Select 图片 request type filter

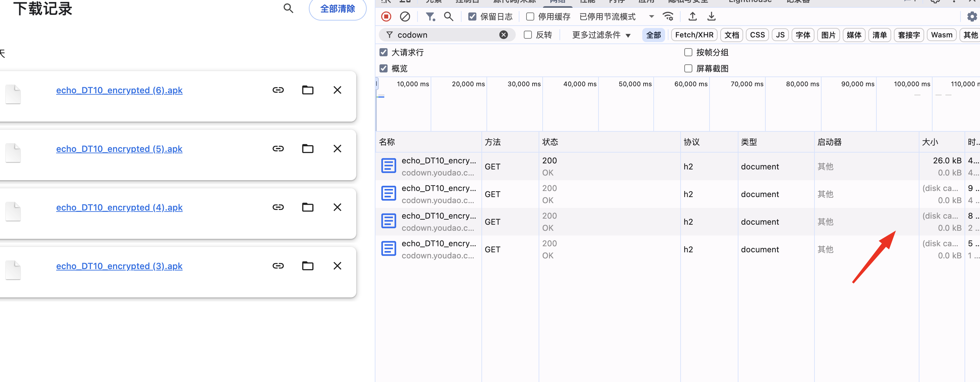[x=829, y=35]
